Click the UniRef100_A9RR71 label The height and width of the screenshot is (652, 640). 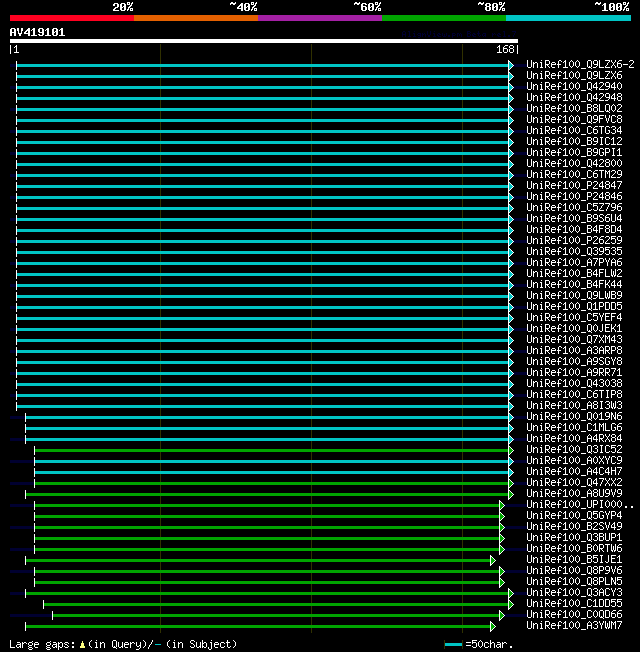click(574, 373)
